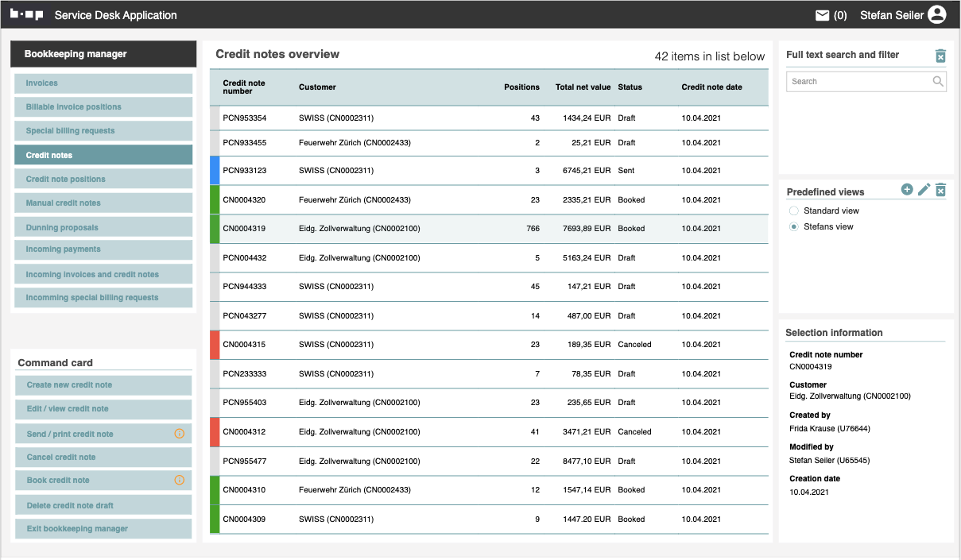Open Invoices in bookkeeping manager

tap(103, 83)
